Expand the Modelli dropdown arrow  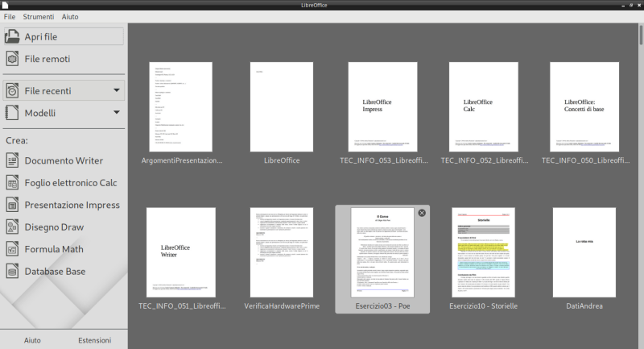click(117, 113)
